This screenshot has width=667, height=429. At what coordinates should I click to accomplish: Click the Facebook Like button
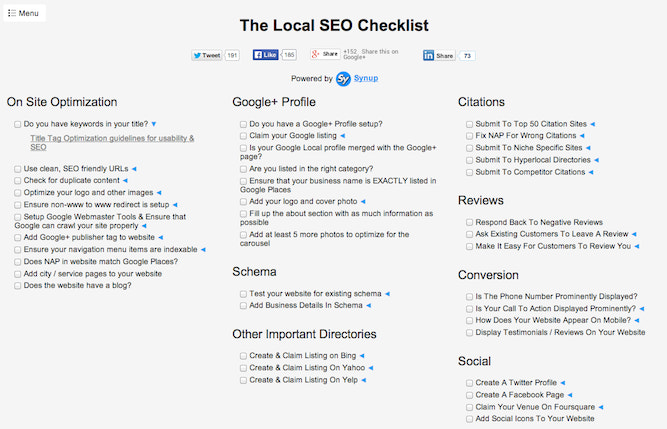click(265, 55)
